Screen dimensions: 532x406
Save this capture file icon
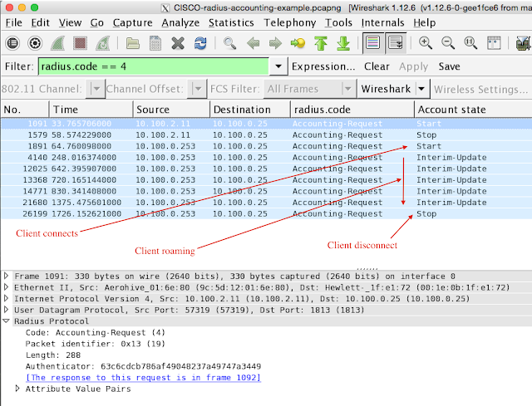coord(155,43)
